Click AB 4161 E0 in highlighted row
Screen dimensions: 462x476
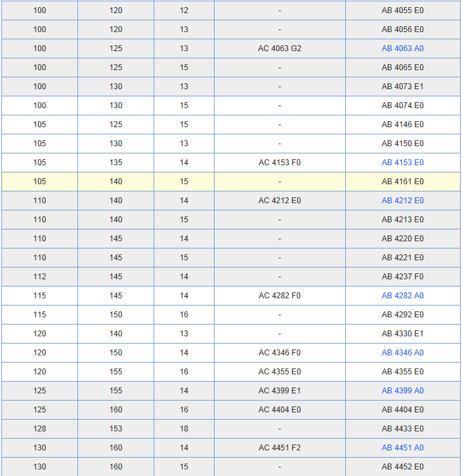tap(402, 182)
